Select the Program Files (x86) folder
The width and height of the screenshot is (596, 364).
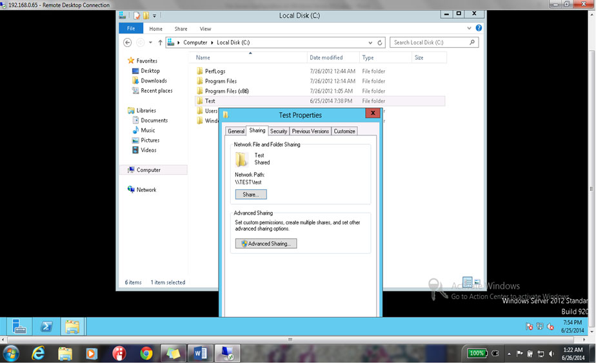pos(226,91)
